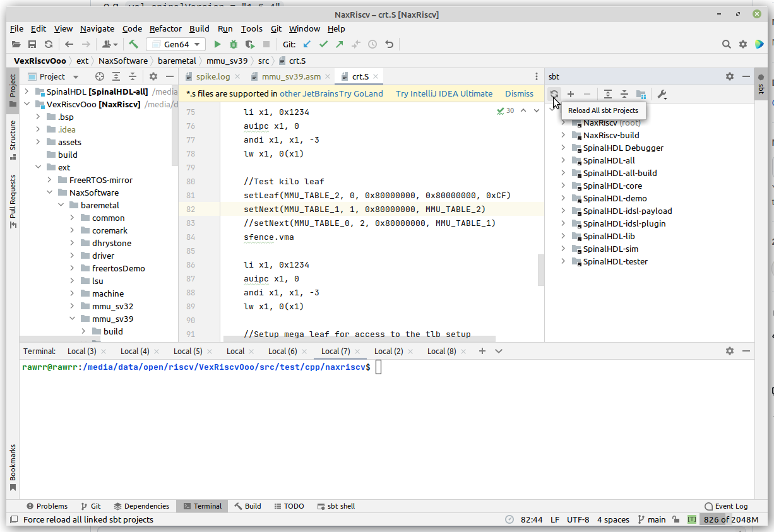
Task: Run with coverage shield icon
Action: click(x=250, y=44)
